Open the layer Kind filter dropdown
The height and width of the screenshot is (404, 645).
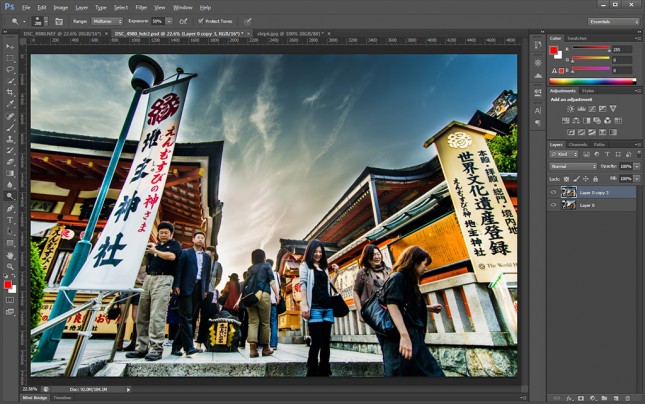[x=564, y=154]
